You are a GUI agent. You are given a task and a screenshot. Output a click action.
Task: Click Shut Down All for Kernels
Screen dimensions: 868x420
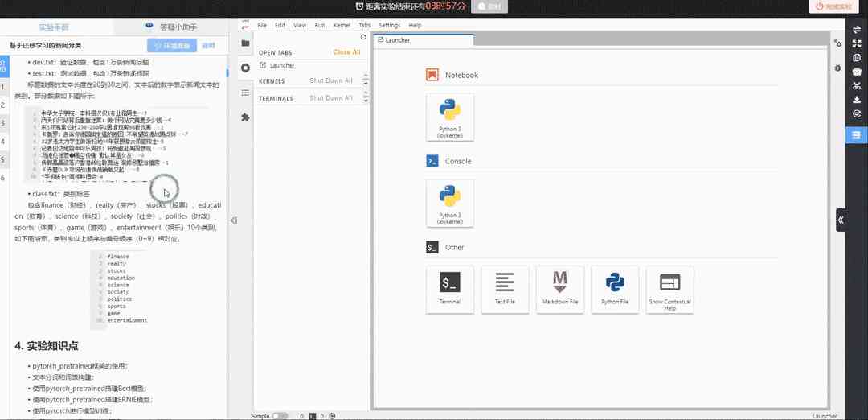[x=331, y=81]
